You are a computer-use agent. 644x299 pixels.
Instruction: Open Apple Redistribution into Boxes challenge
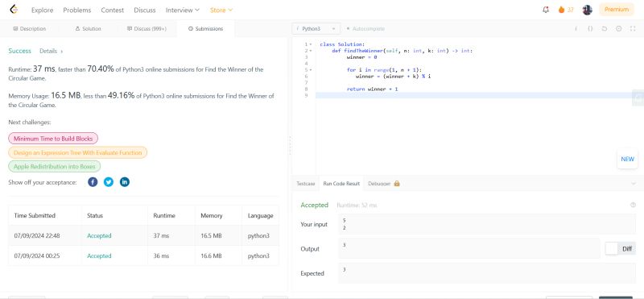coord(54,167)
